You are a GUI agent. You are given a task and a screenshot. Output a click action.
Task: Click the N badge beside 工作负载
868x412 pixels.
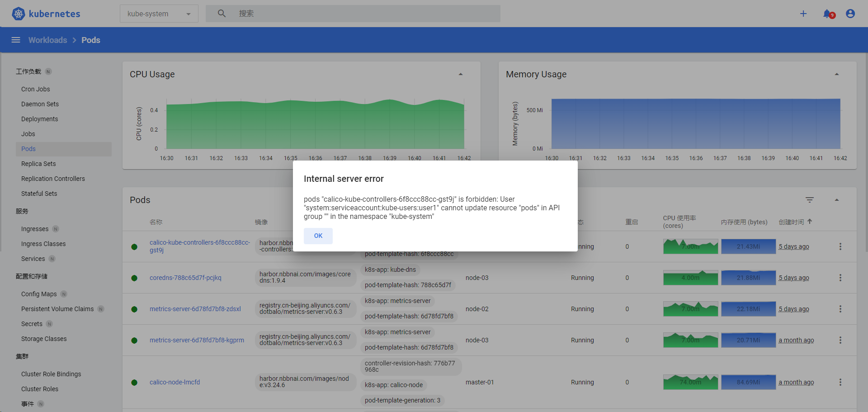pyautogui.click(x=48, y=71)
